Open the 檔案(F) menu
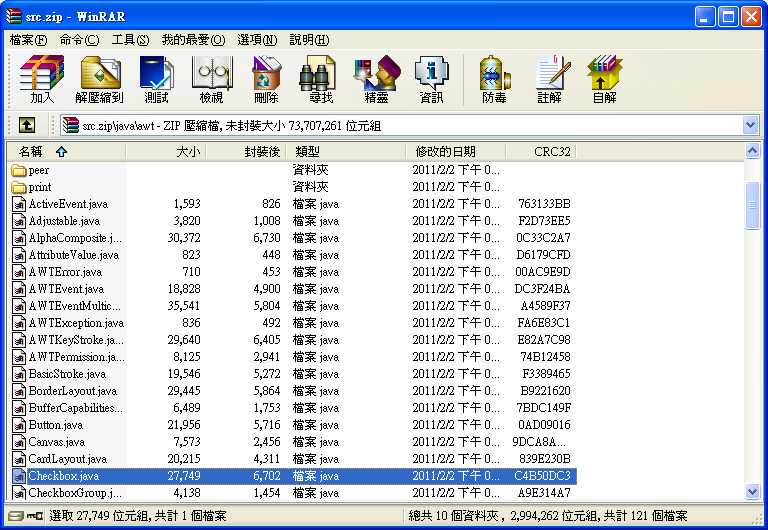Viewport: 768px width, 530px height. (28, 40)
